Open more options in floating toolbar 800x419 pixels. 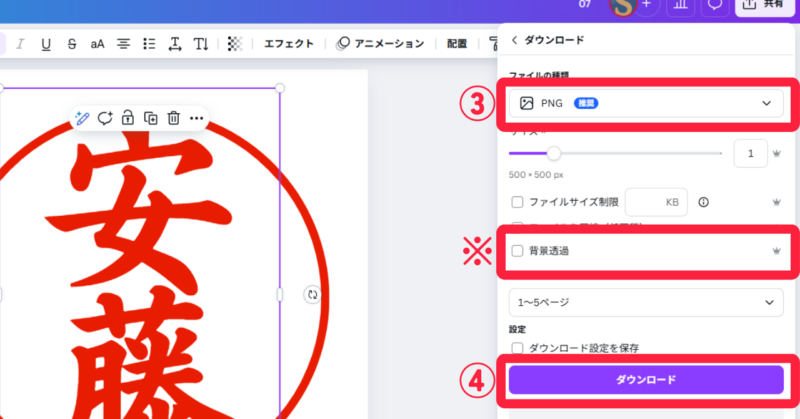pyautogui.click(x=196, y=118)
